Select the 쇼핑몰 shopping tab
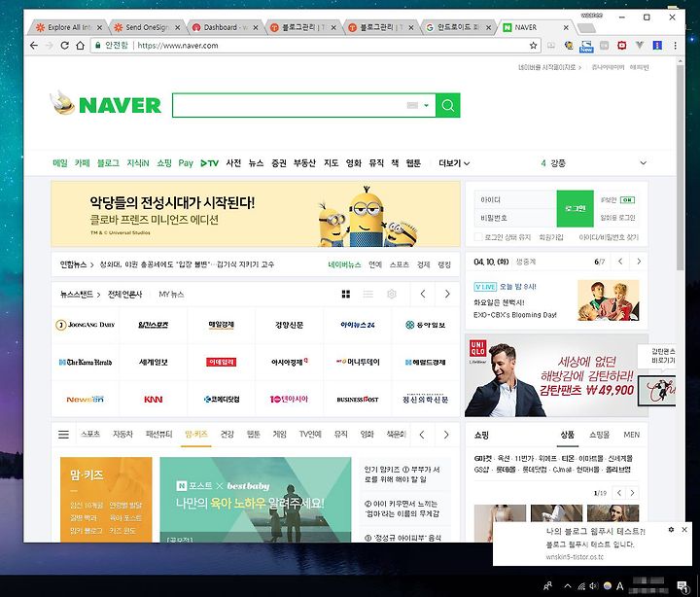The width and height of the screenshot is (700, 597). (x=599, y=435)
